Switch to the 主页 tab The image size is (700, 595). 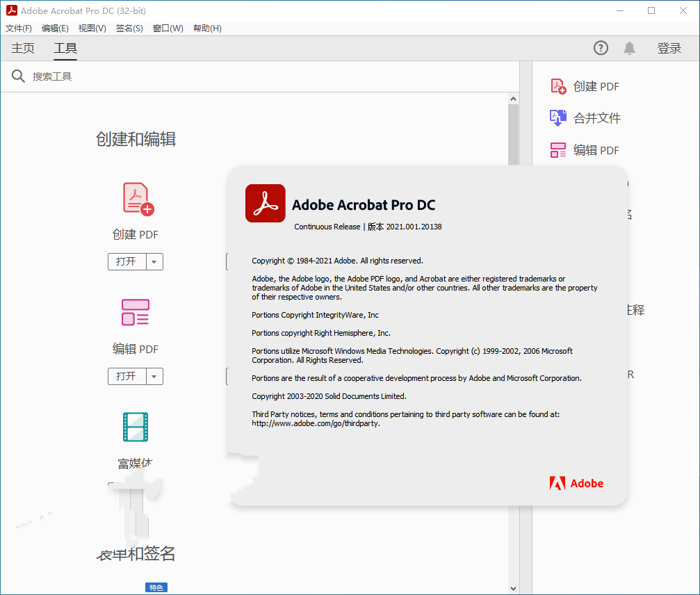(x=23, y=48)
